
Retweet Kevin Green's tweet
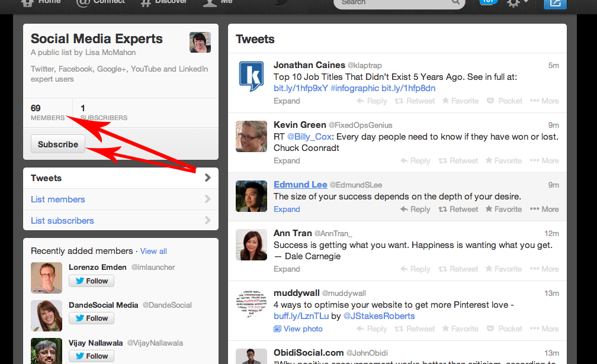(458, 160)
